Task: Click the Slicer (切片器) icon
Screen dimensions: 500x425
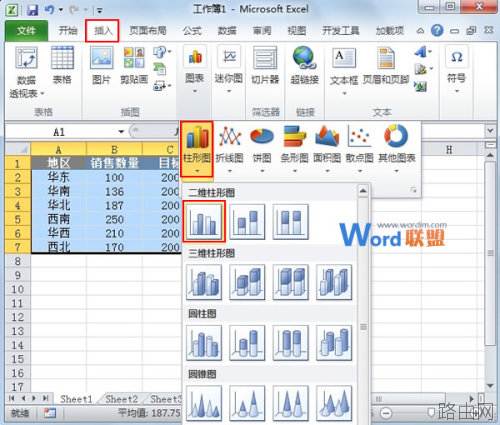Action: tap(265, 65)
